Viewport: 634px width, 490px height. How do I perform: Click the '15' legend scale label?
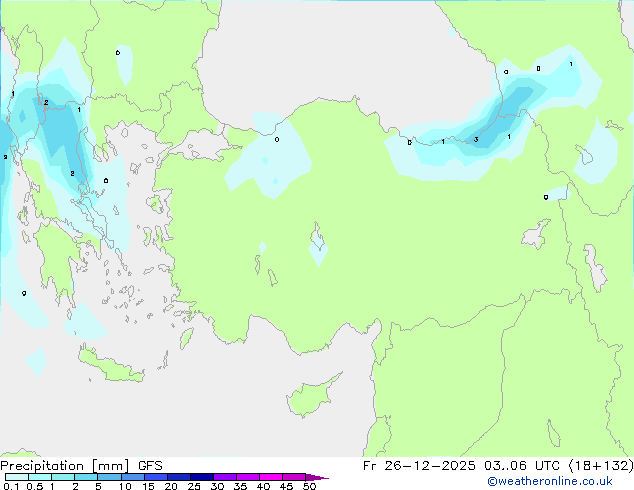pos(148,486)
